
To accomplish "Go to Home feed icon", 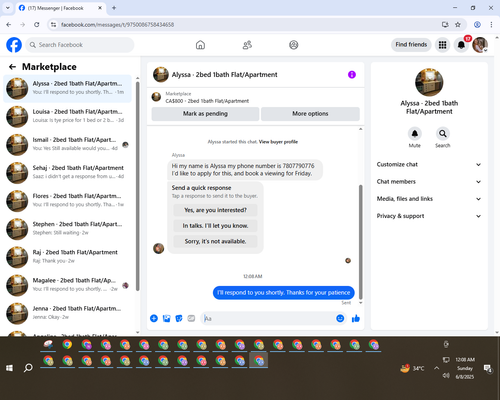I will [200, 45].
